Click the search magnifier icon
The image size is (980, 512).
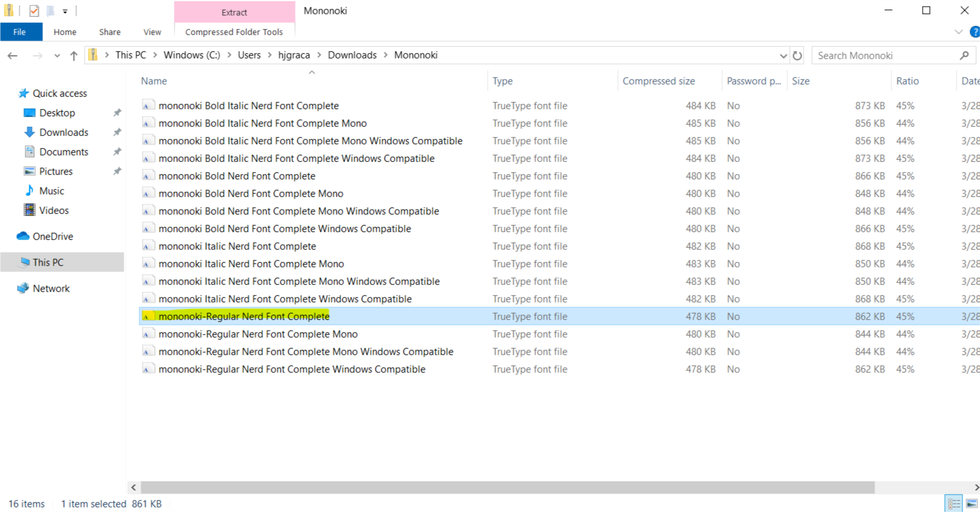click(x=964, y=55)
